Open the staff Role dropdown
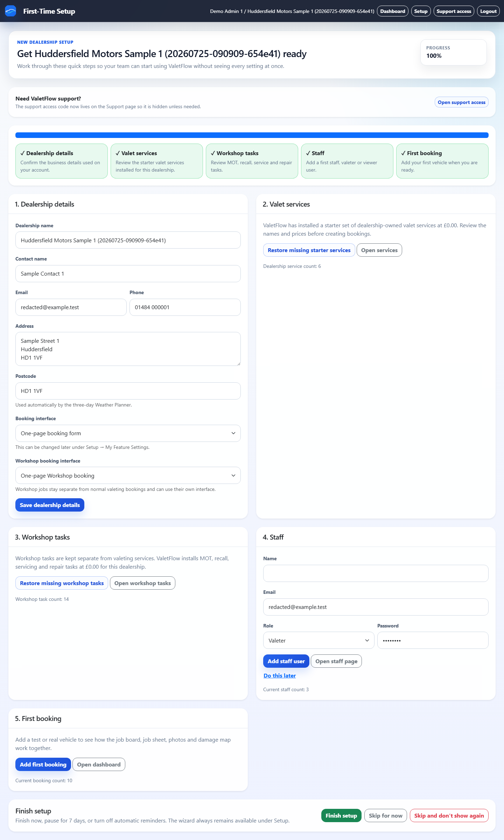The height and width of the screenshot is (840, 504). 319,640
